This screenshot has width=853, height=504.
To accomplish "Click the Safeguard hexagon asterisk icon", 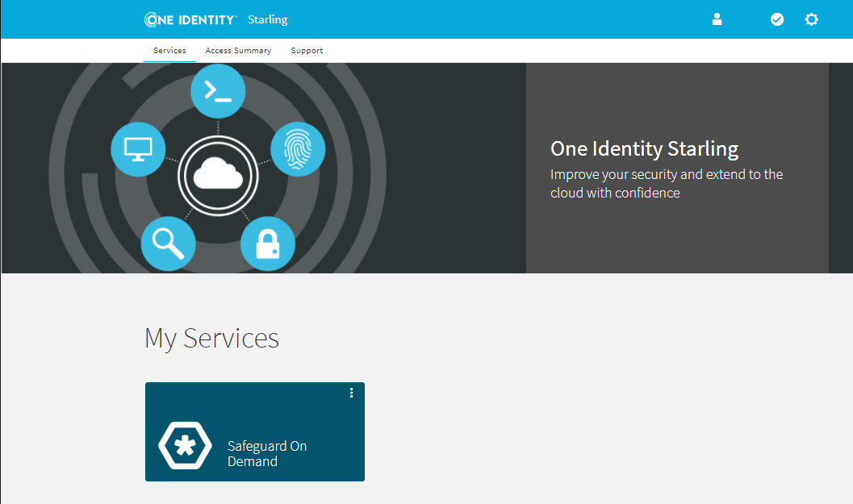I will (185, 445).
